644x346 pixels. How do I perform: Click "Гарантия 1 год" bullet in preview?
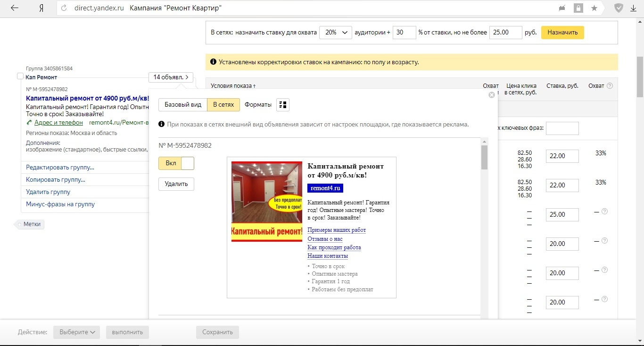pyautogui.click(x=330, y=281)
